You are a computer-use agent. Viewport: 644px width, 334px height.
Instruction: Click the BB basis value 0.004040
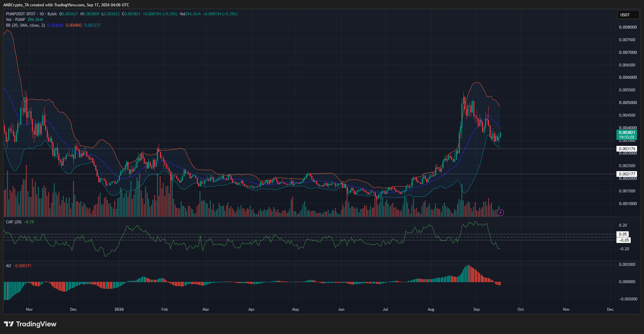(x=55, y=25)
